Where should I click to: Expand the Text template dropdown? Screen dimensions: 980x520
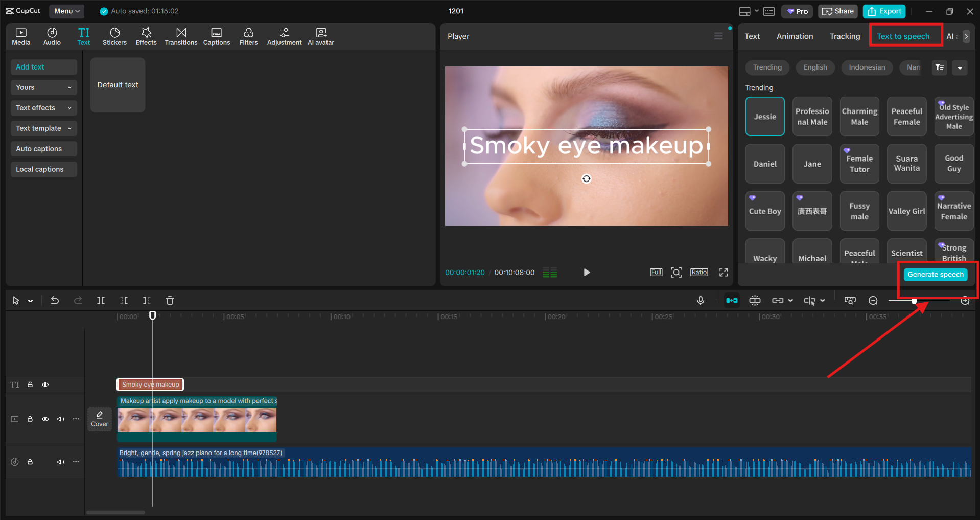point(43,128)
